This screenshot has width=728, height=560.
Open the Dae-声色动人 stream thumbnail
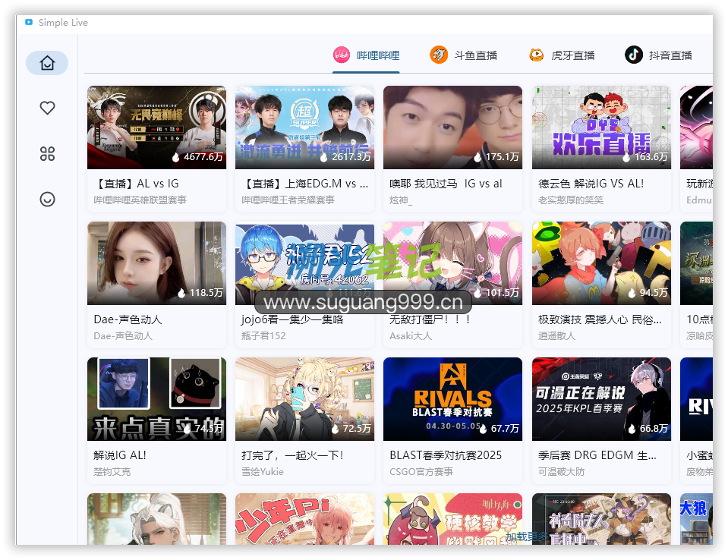(x=156, y=263)
